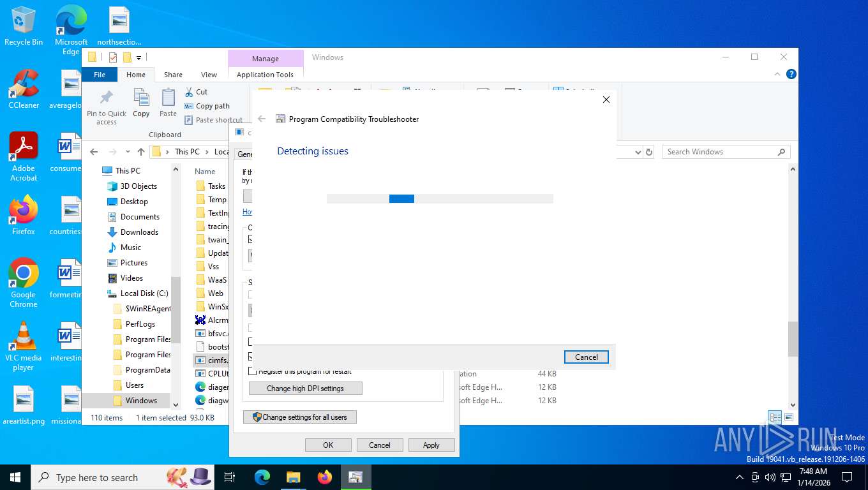Click New folder quick access toolbar icon
The width and height of the screenshot is (868, 490).
[127, 57]
